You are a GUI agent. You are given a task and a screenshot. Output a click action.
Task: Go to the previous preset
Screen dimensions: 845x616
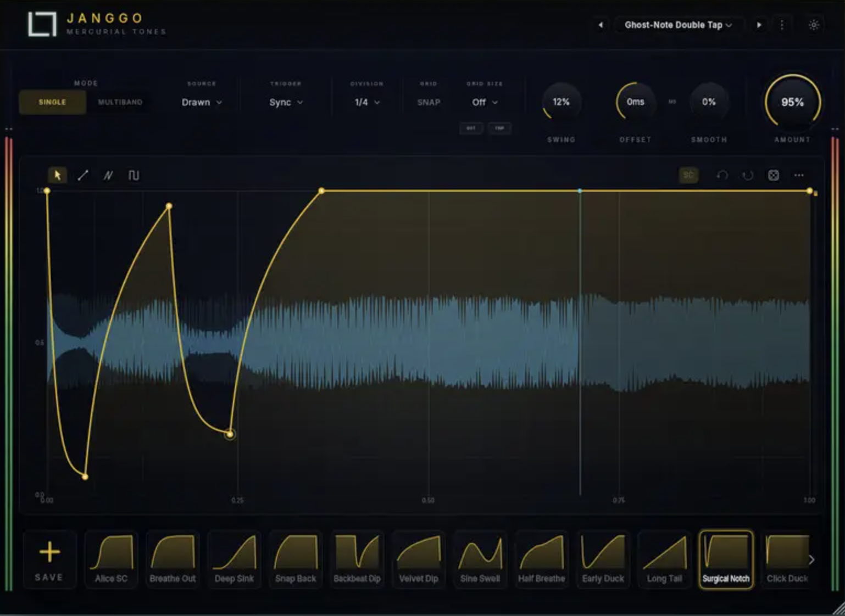tap(601, 25)
